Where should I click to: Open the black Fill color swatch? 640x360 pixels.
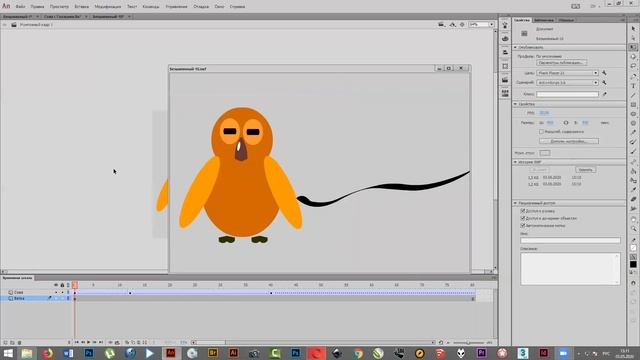(633, 264)
